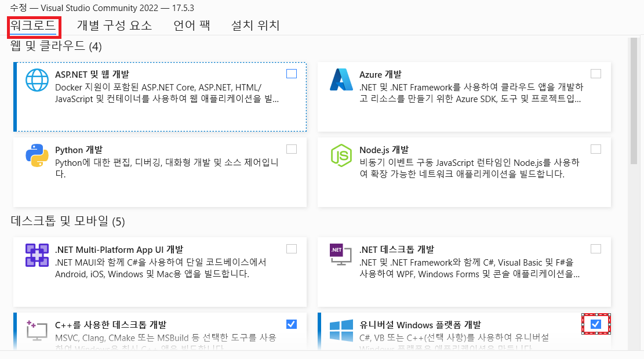Click the WPF, Windows Forms description text
The height and width of the screenshot is (359, 644).
(470, 268)
